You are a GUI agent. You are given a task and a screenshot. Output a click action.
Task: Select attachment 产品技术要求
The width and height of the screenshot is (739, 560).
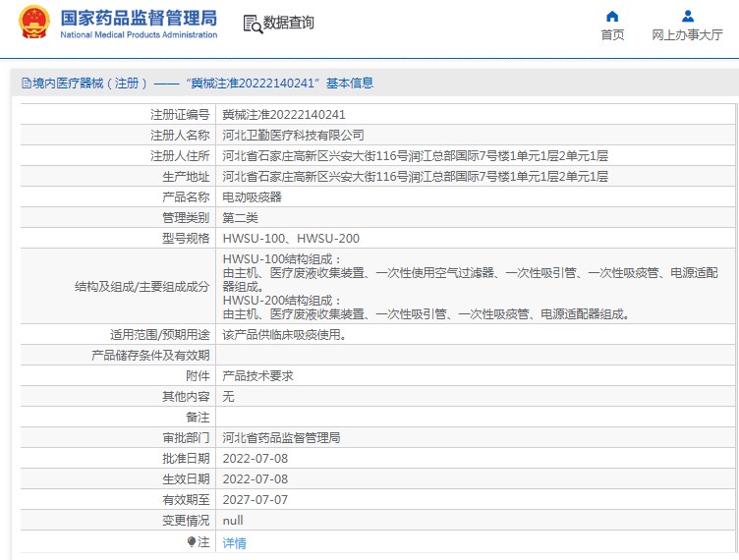pos(257,376)
